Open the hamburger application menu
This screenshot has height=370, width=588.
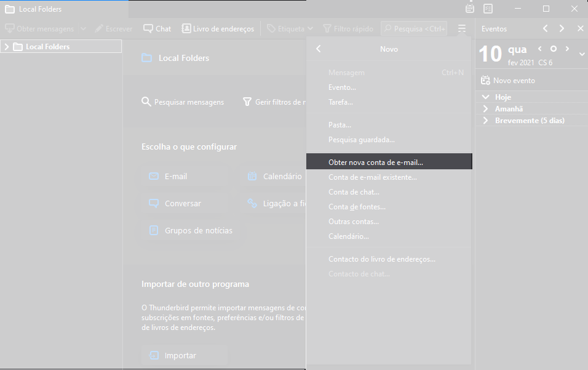pyautogui.click(x=462, y=28)
